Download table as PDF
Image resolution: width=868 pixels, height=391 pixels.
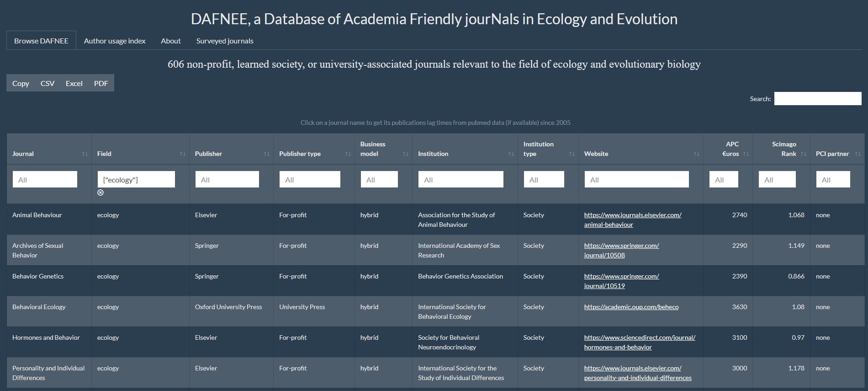coord(101,83)
